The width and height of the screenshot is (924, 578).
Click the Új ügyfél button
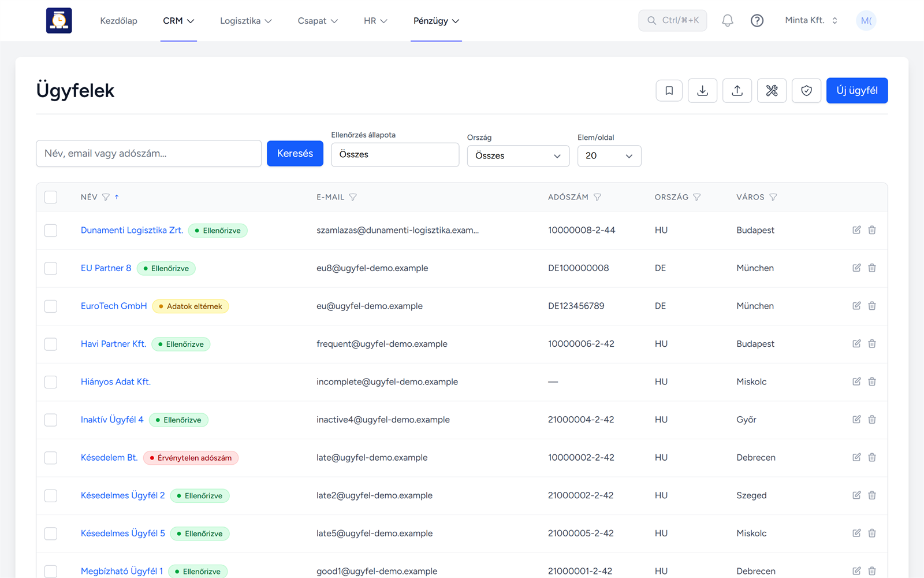tap(857, 91)
